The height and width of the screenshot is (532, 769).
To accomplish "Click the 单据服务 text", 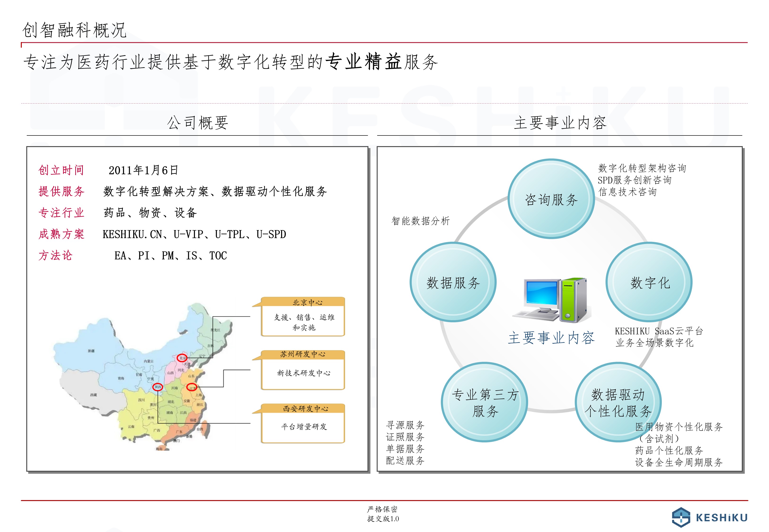I will click(x=405, y=449).
